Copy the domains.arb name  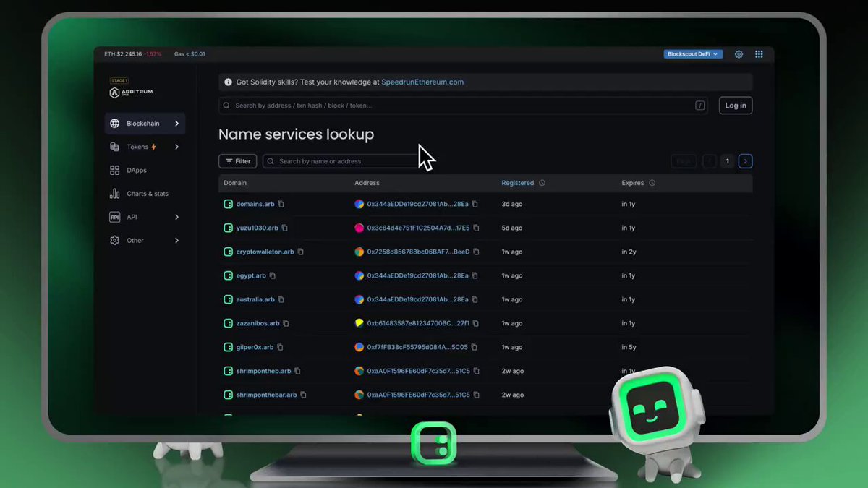click(281, 204)
